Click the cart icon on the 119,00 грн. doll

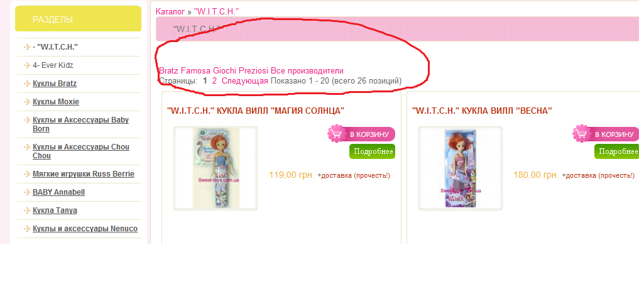(x=336, y=133)
